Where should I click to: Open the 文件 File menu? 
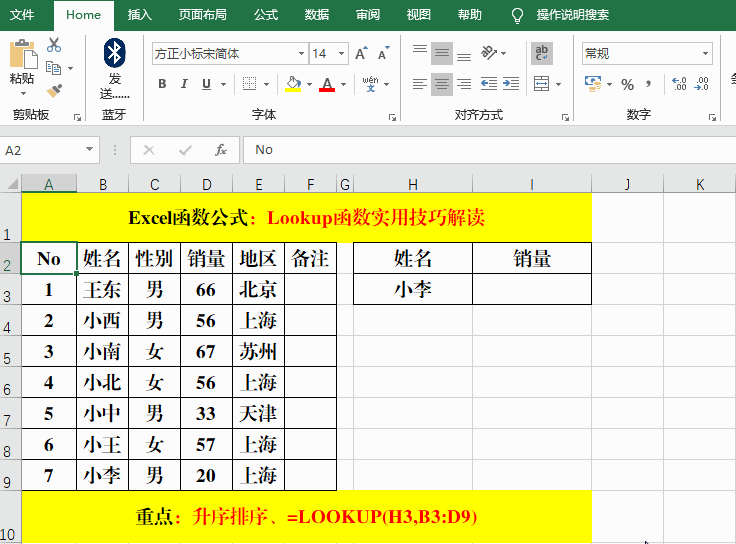point(22,15)
